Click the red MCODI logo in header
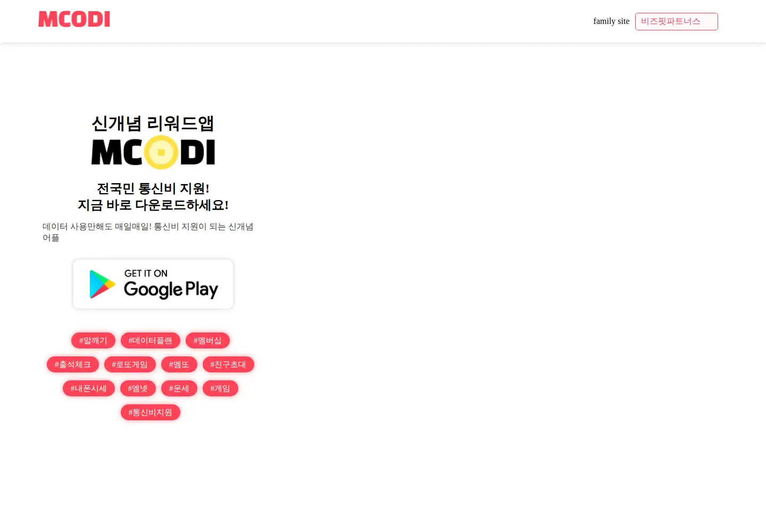Screen dimensions: 766x532 pos(74,19)
